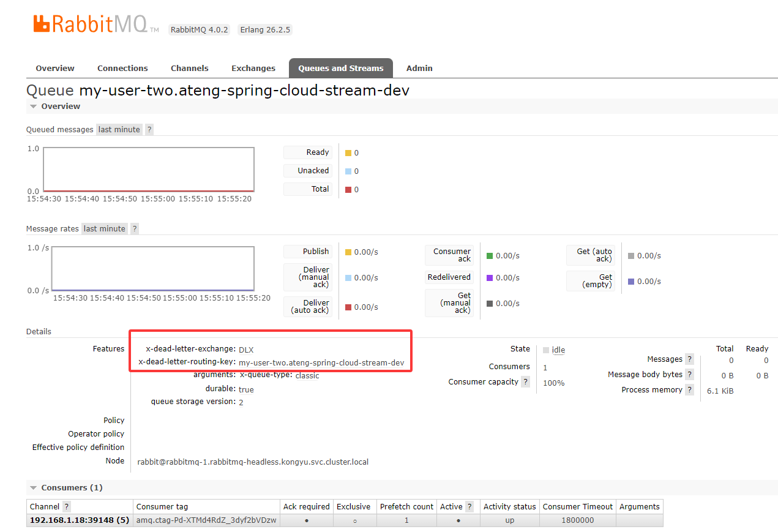
Task: Change Message rates last minute range
Action: point(104,229)
